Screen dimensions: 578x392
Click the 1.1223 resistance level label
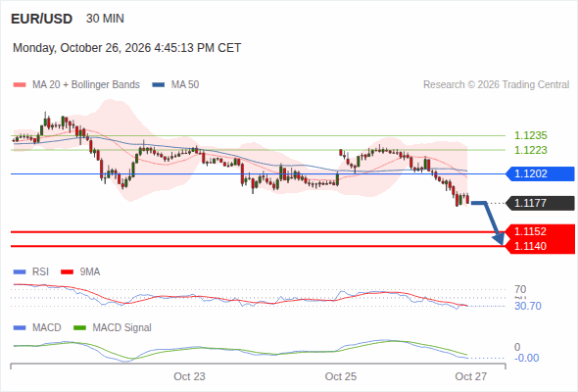(x=530, y=150)
